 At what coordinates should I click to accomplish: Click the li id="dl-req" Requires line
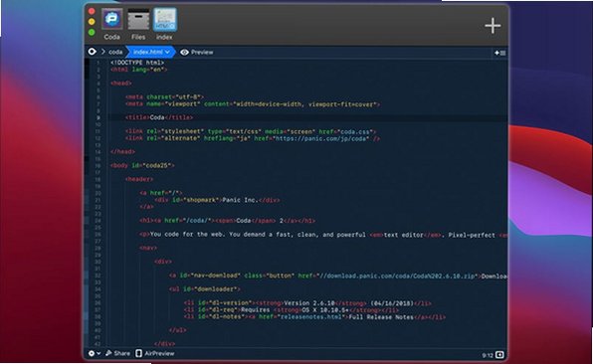coord(292,310)
